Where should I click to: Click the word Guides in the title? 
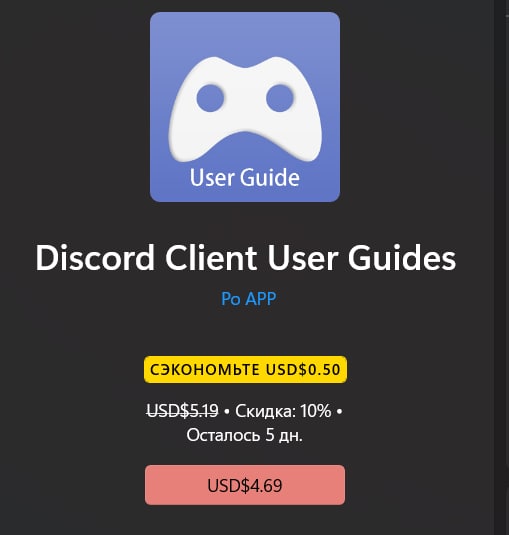pyautogui.click(x=402, y=258)
